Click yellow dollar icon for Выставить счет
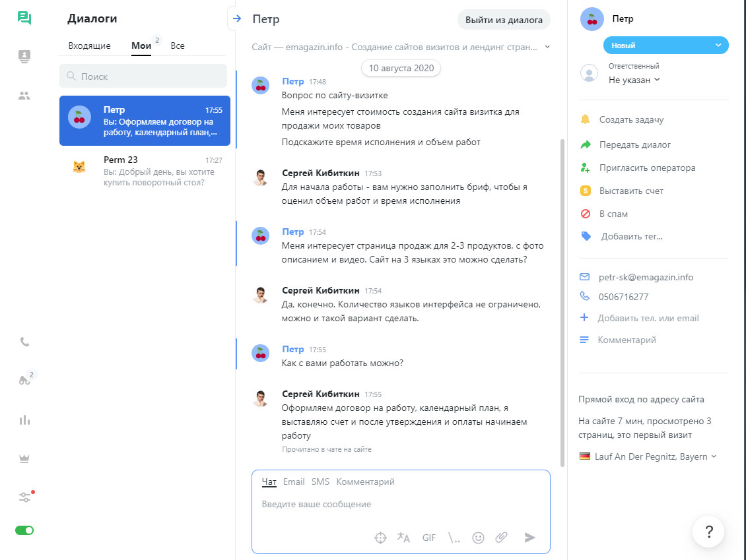 (x=585, y=191)
